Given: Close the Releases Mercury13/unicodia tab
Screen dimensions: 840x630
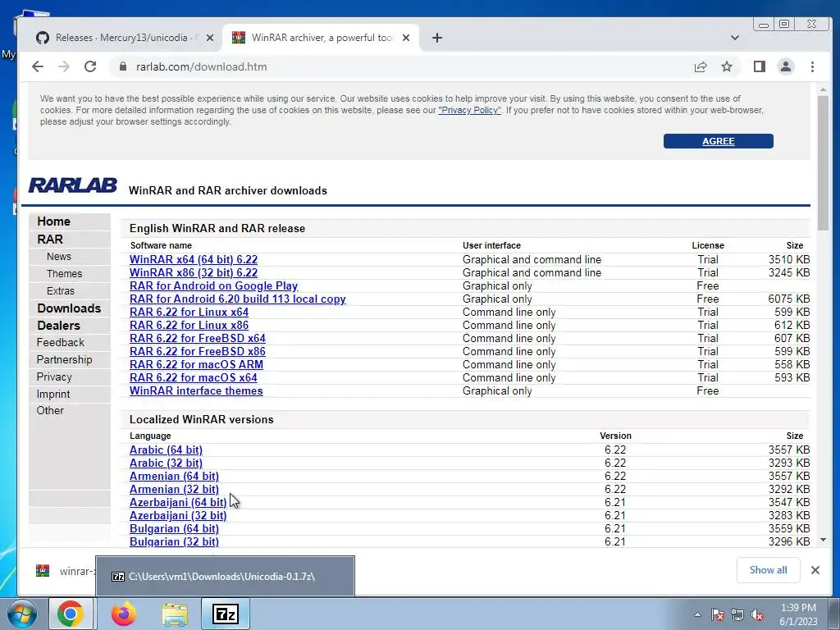Looking at the screenshot, I should click(x=210, y=38).
